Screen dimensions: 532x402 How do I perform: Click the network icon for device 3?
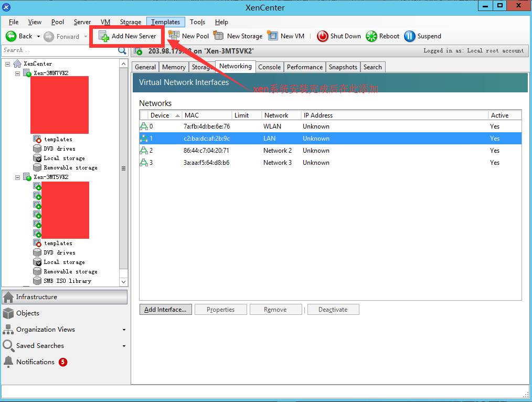point(144,163)
